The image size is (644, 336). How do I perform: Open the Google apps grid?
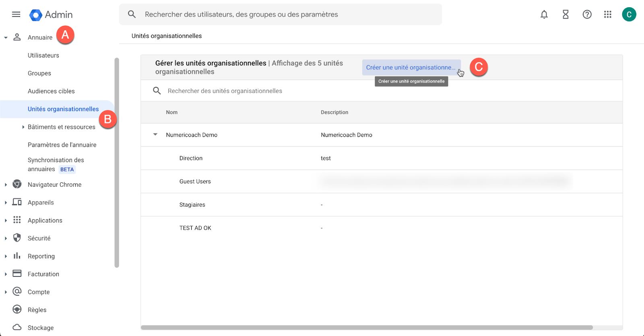pos(608,14)
